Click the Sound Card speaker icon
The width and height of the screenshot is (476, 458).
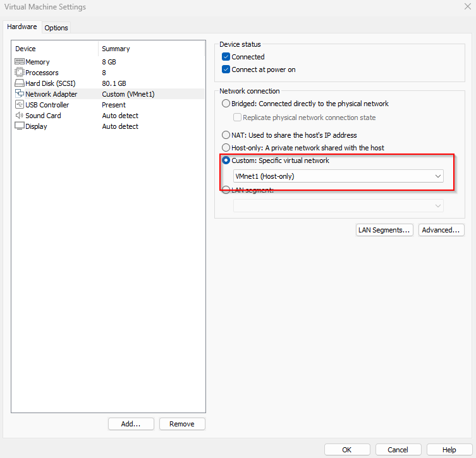[x=19, y=116]
